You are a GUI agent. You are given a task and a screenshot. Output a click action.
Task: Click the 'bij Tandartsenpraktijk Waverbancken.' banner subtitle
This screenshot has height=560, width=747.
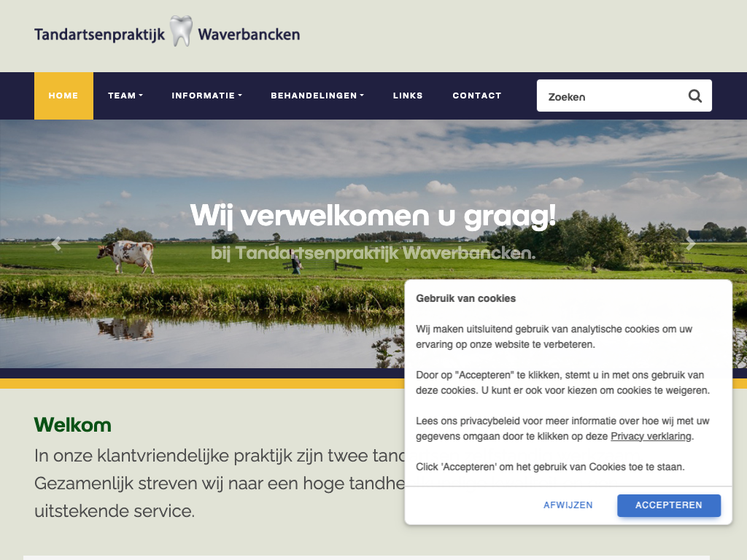click(x=373, y=254)
